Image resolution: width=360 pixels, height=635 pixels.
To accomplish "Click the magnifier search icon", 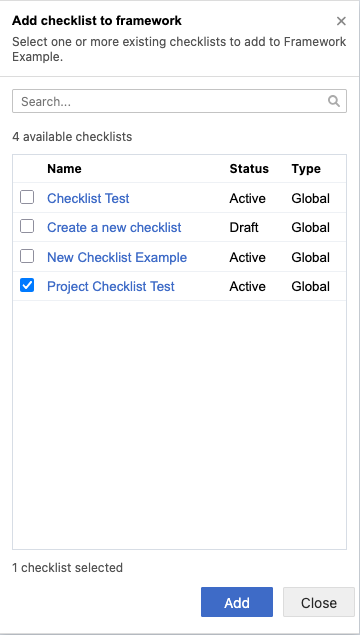I will point(334,101).
